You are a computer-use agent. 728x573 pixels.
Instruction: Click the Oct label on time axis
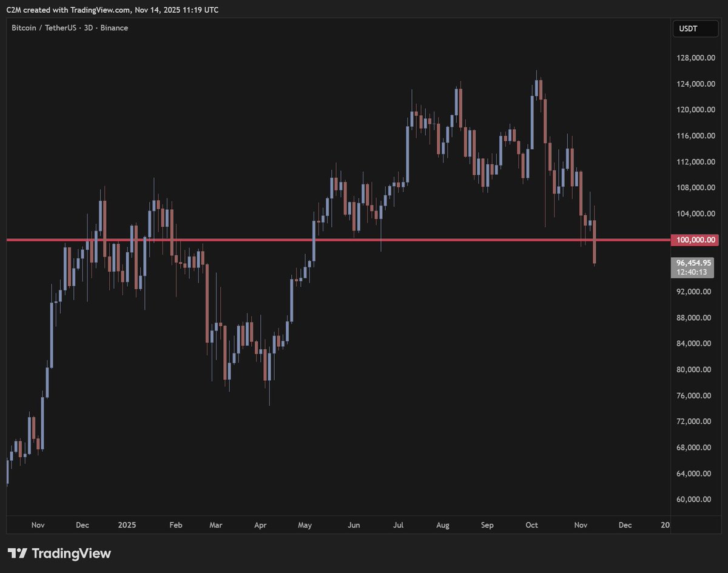532,525
